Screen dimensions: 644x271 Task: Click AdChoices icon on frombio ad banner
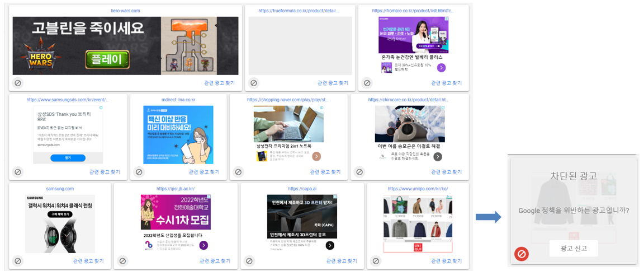tap(447, 19)
